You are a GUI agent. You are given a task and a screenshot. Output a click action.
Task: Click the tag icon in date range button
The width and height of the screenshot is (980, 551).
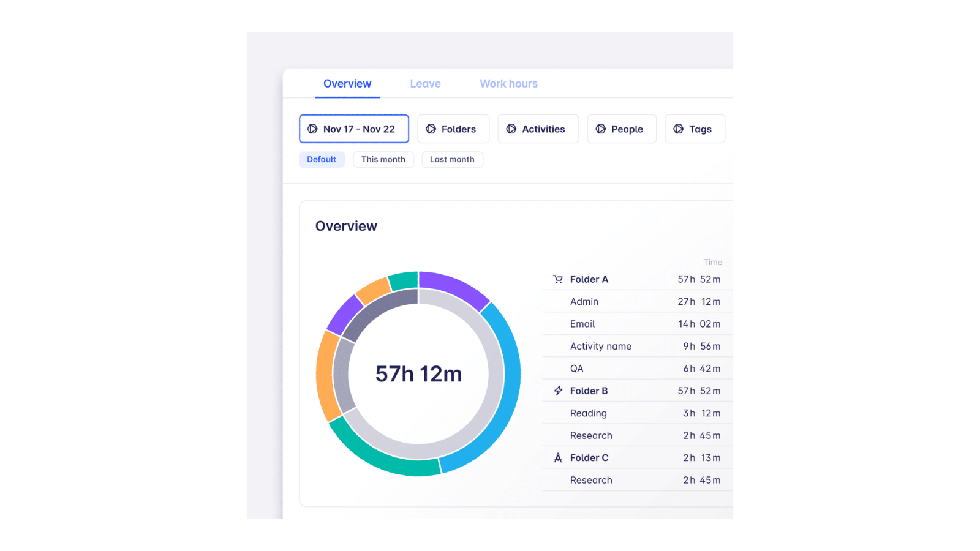pos(312,129)
